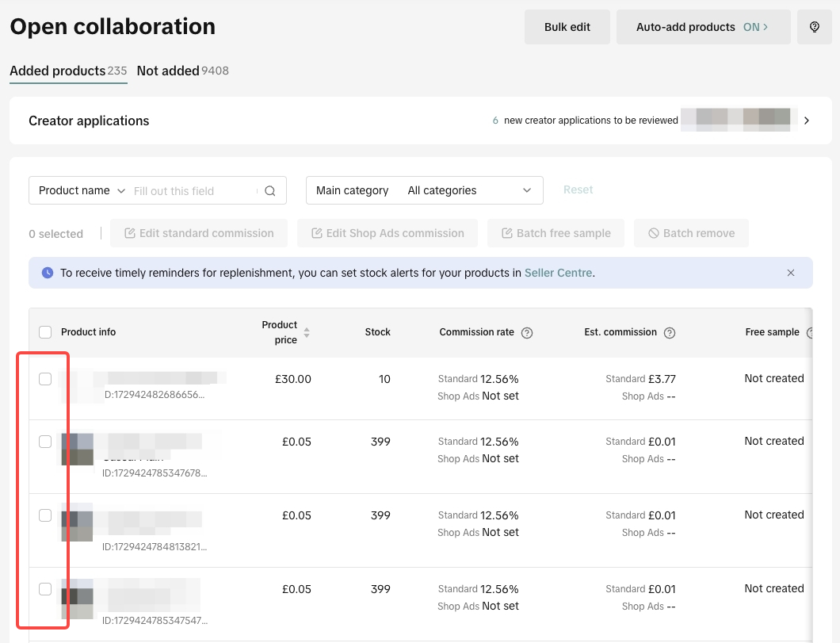Toggle the select-all products checkbox

45,332
